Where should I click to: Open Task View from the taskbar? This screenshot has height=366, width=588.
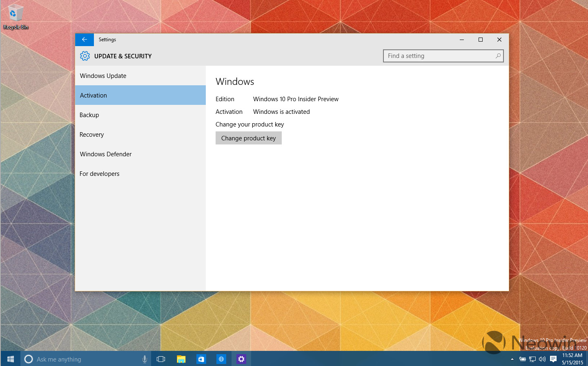point(161,359)
